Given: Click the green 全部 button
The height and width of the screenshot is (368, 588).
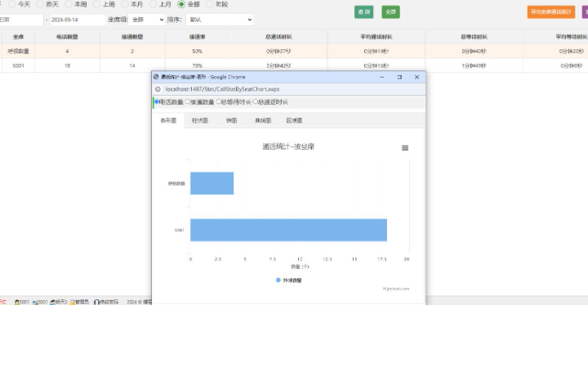Looking at the screenshot, I should (x=390, y=12).
